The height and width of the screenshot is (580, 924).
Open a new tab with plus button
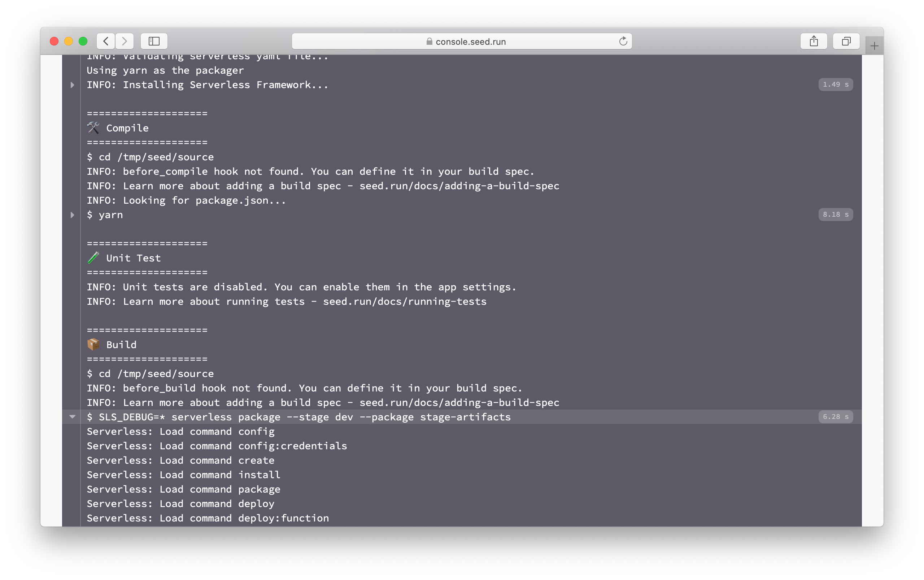click(874, 46)
